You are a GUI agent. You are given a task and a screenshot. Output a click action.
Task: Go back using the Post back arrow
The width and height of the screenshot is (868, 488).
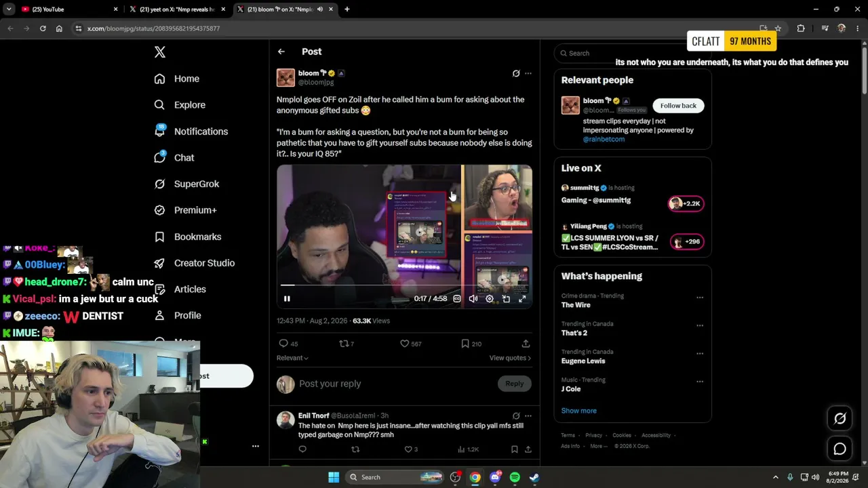(x=281, y=52)
